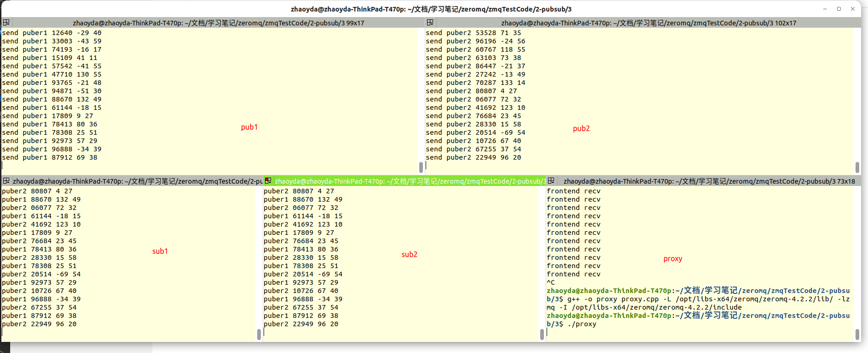The width and height of the screenshot is (868, 353).
Task: Minimize the terminal window
Action: pyautogui.click(x=825, y=9)
